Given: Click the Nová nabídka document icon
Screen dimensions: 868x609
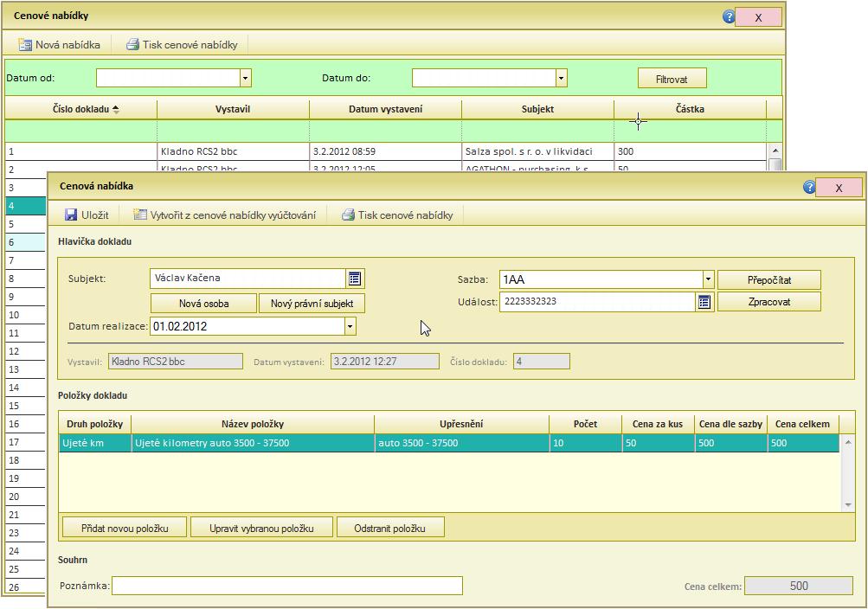Looking at the screenshot, I should pyautogui.click(x=25, y=45).
